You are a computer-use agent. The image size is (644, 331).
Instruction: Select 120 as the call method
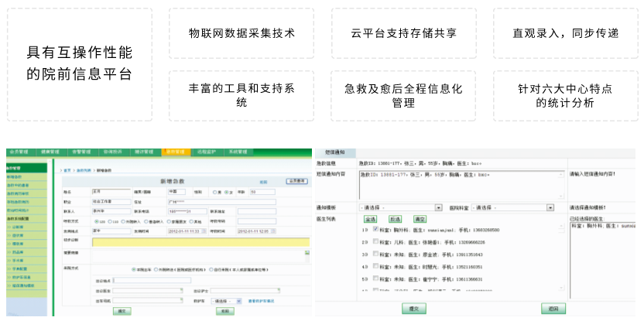pos(95,220)
